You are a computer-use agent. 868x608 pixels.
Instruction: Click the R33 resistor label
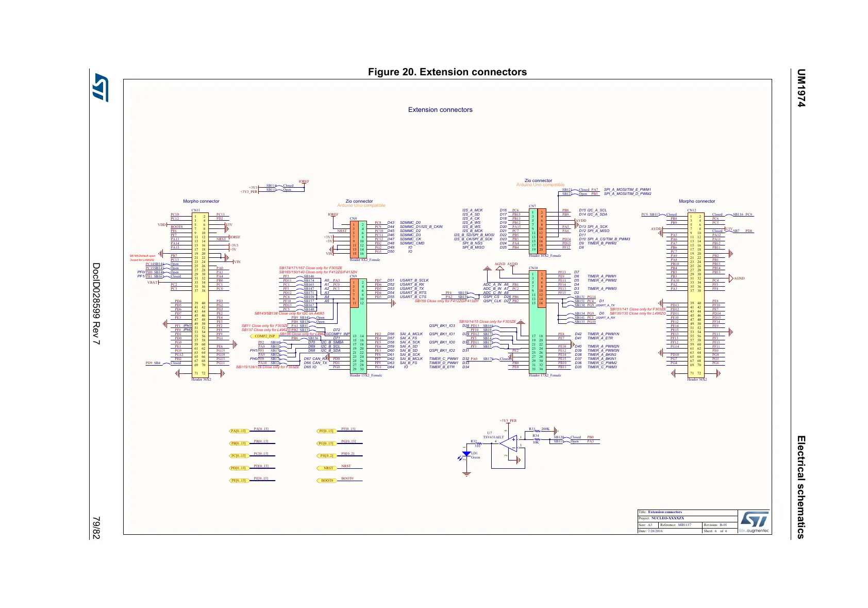click(532, 429)
